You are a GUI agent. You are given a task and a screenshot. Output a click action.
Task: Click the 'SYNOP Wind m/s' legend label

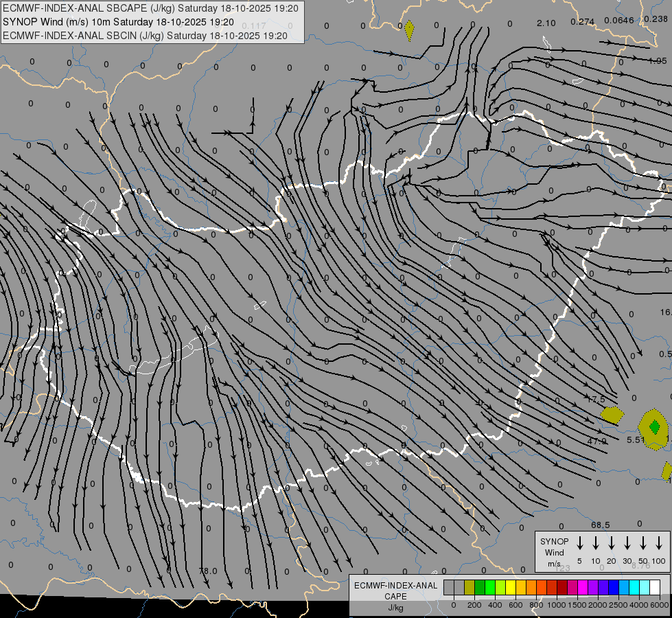554,553
